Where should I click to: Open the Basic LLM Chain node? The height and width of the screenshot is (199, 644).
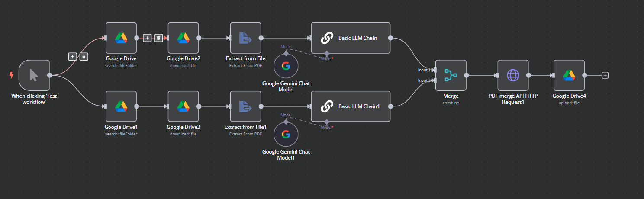(x=351, y=38)
